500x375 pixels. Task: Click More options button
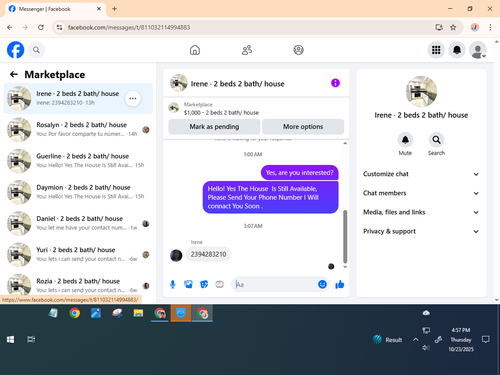click(303, 127)
